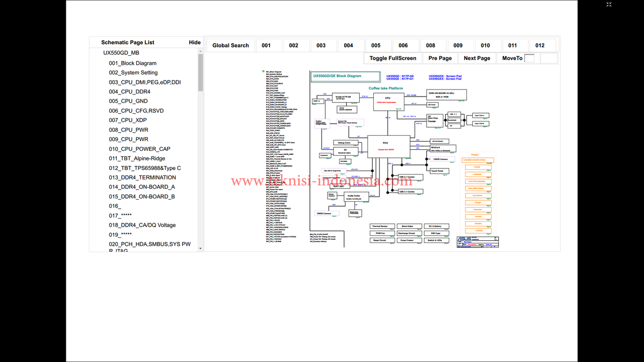Open 008_CPU_PWR page
This screenshot has width=644, height=362.
(x=129, y=130)
